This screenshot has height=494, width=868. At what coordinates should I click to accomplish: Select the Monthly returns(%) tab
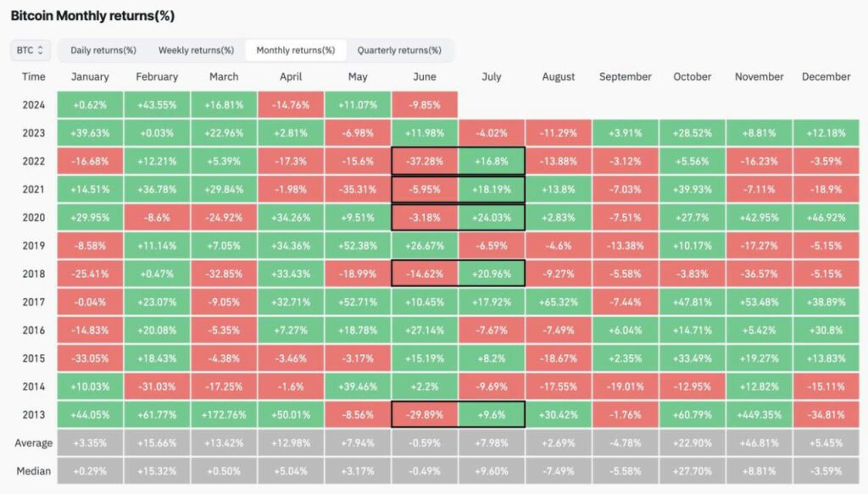(296, 50)
